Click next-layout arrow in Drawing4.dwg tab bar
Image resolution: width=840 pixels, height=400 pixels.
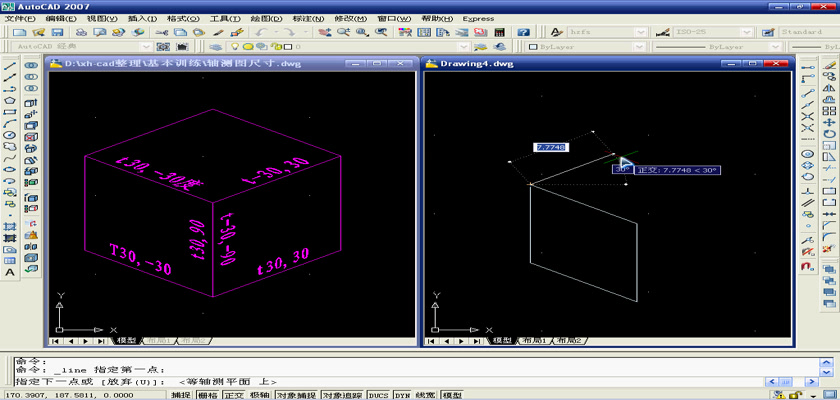[x=461, y=341]
